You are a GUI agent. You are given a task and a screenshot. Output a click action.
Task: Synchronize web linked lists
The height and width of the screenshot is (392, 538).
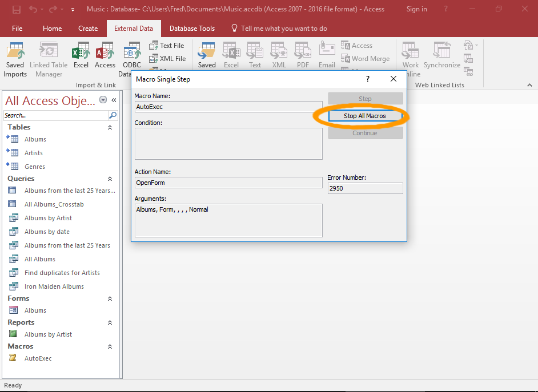[441, 54]
